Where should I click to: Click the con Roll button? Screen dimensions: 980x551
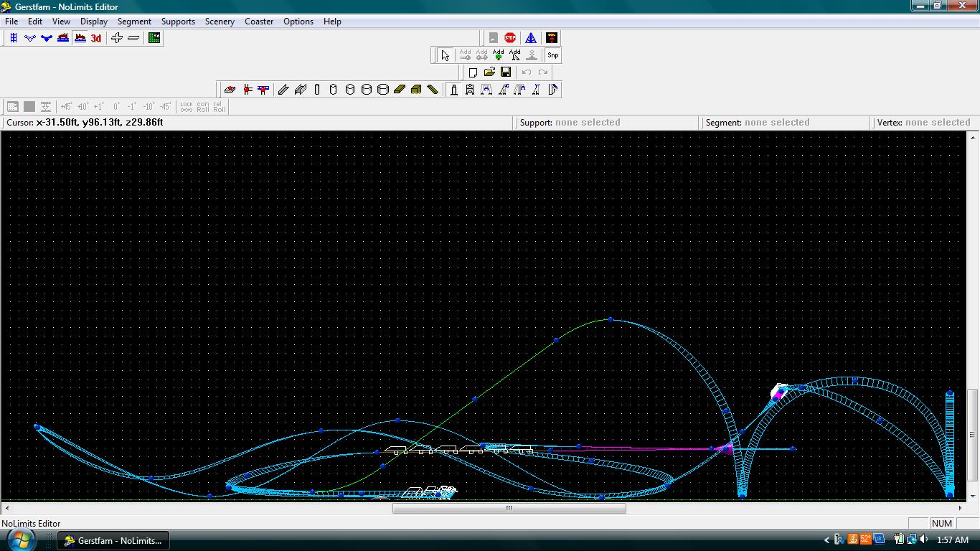coord(203,107)
